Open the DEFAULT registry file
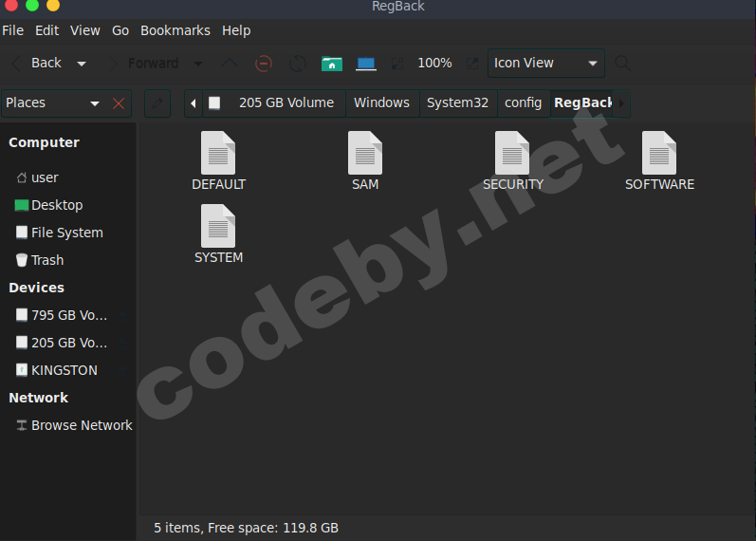756x541 pixels. pos(218,160)
